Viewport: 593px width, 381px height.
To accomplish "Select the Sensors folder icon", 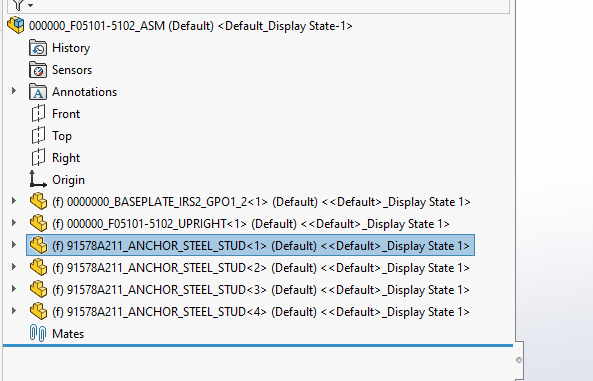I will coord(38,70).
